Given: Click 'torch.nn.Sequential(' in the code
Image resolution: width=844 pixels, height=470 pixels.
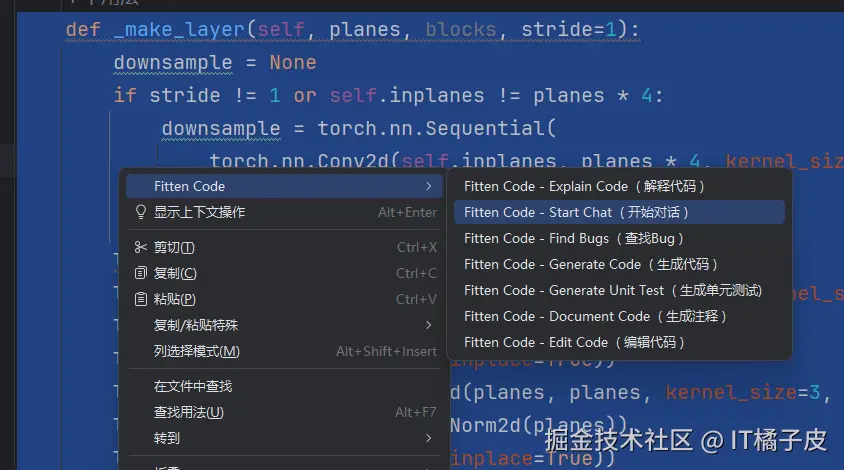Looking at the screenshot, I should (x=437, y=129).
